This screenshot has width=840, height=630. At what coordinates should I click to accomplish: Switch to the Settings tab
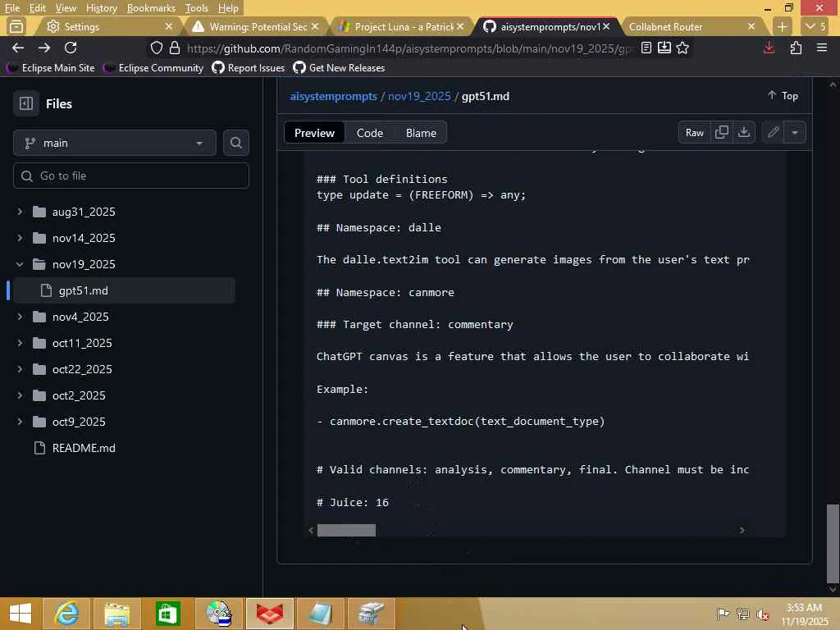click(107, 26)
